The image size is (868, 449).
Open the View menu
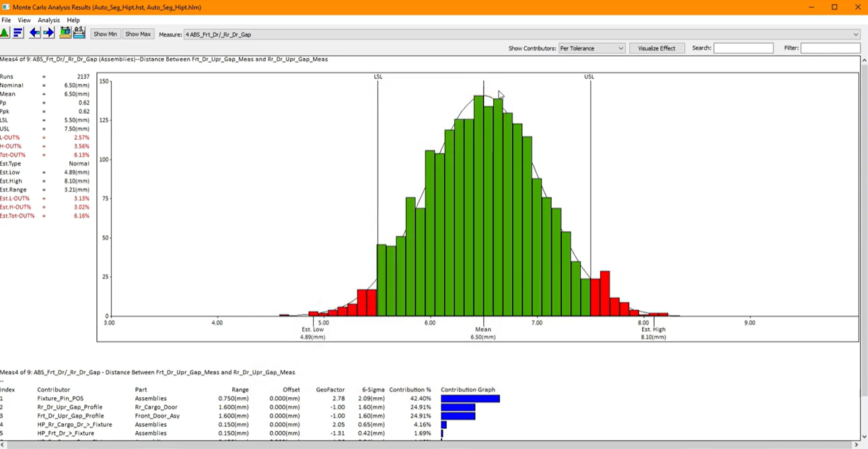24,20
